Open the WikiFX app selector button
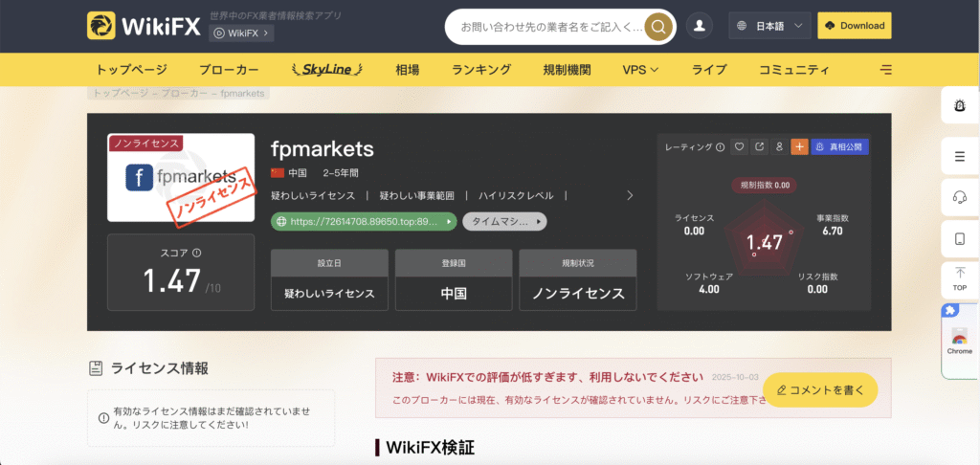980x465 pixels. point(241,33)
